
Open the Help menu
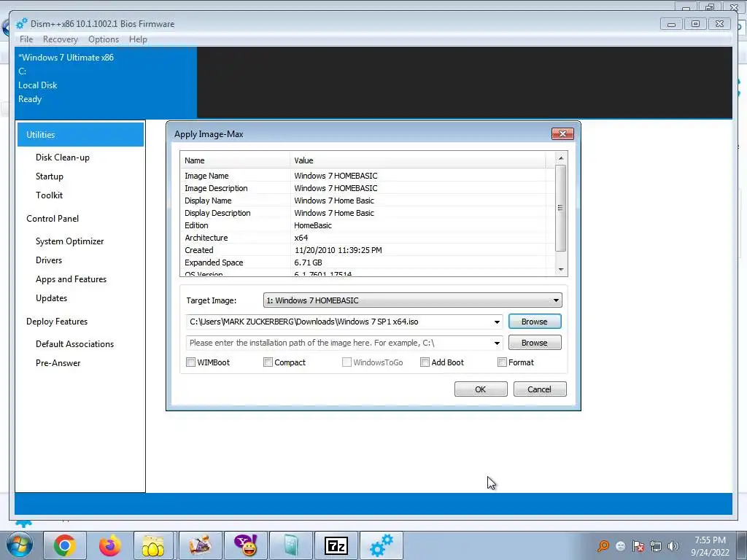tap(138, 39)
